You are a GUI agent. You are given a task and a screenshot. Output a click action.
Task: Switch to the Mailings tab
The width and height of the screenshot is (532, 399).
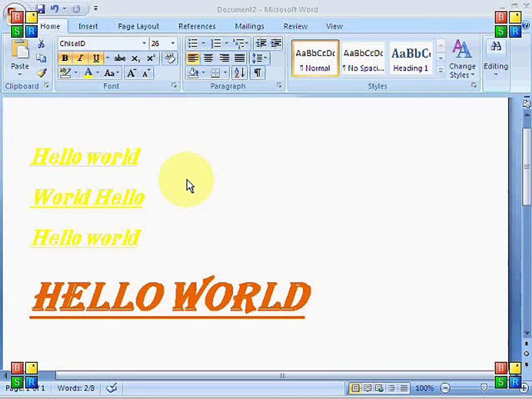[x=249, y=26]
